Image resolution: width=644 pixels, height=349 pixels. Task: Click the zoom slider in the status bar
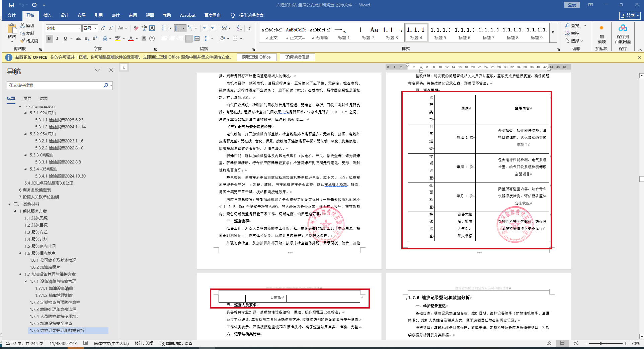click(606, 343)
